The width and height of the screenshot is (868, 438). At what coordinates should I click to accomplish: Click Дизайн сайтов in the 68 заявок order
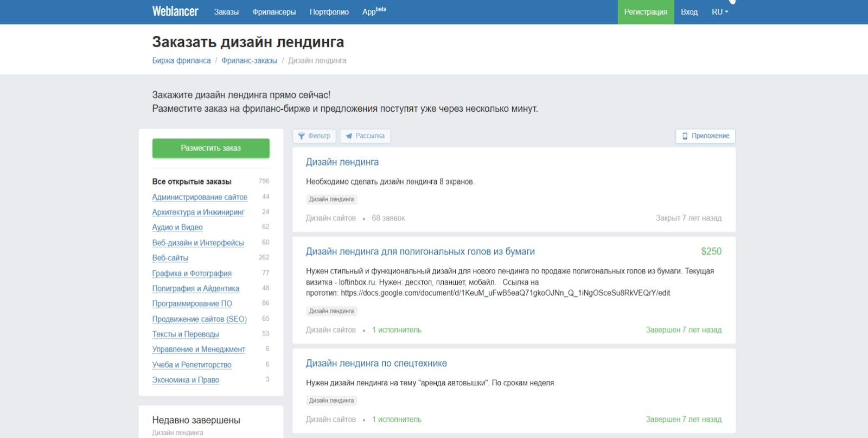point(331,218)
